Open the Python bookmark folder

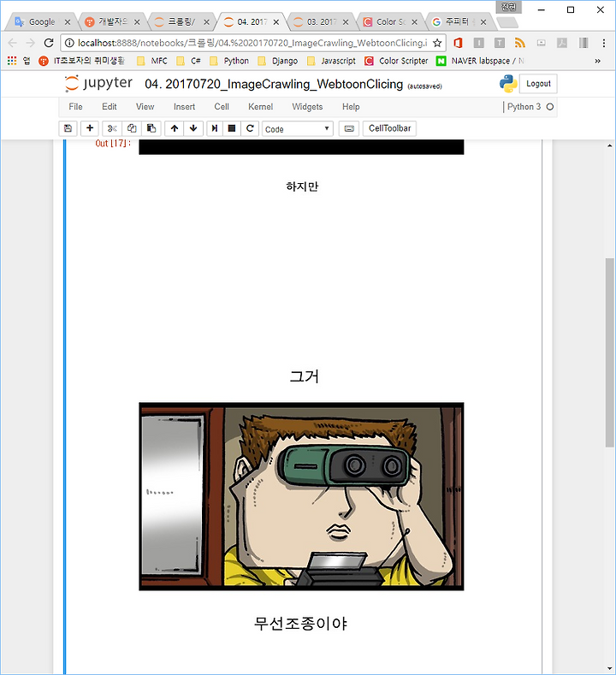click(x=229, y=61)
